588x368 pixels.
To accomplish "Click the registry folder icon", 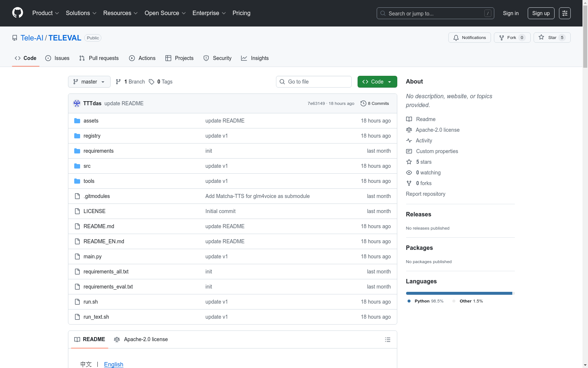I will pos(77,136).
